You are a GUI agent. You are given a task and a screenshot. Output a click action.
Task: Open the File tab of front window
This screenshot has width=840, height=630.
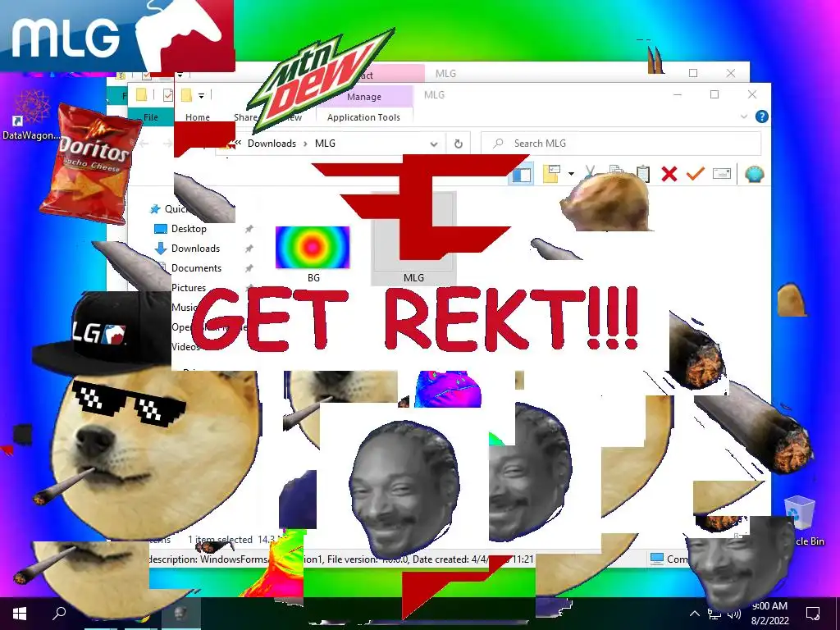(151, 116)
